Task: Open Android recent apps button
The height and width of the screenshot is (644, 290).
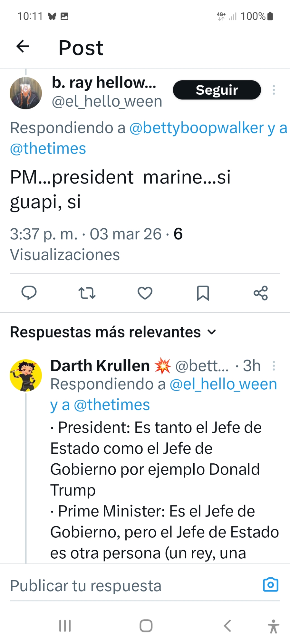Action: pyautogui.click(x=65, y=626)
